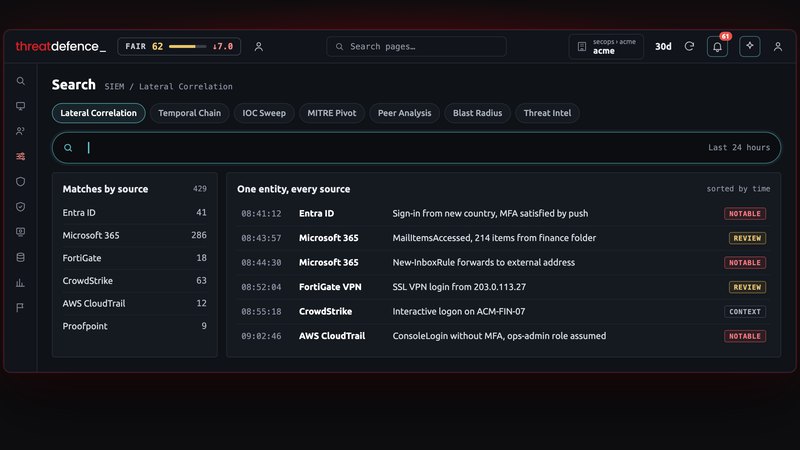This screenshot has width=800, height=450.
Task: Click the FAIR 62 risk score widget
Action: click(x=179, y=46)
